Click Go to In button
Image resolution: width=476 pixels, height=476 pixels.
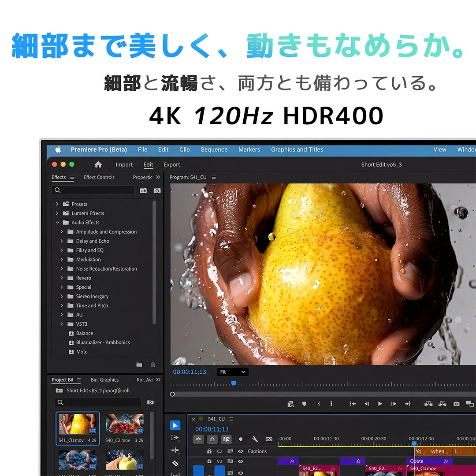[353, 404]
